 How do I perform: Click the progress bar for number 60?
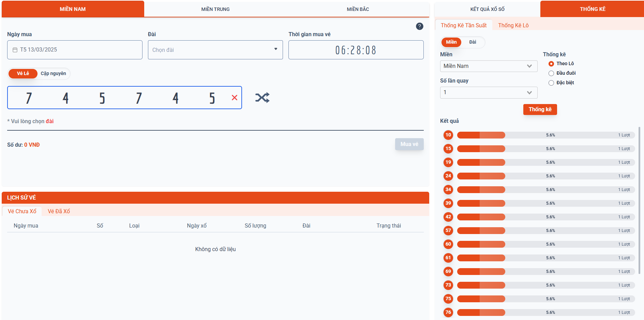[545, 244]
